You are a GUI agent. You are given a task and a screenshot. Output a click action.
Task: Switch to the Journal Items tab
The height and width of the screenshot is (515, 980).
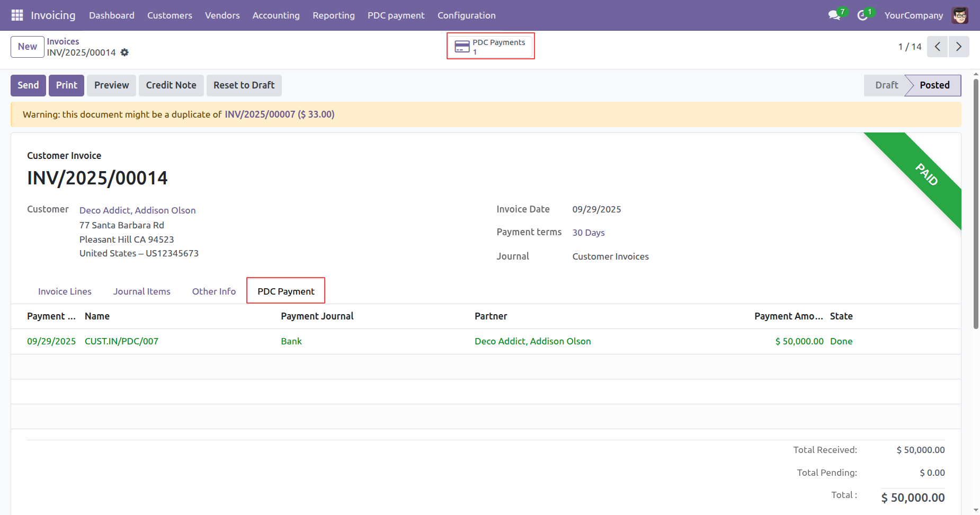point(141,291)
